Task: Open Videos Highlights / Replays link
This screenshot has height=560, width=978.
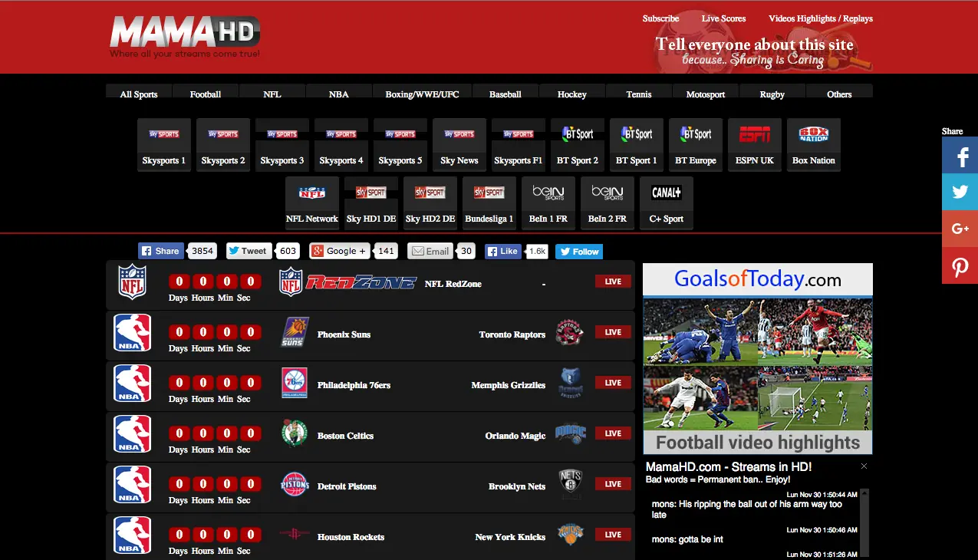Action: pyautogui.click(x=821, y=18)
